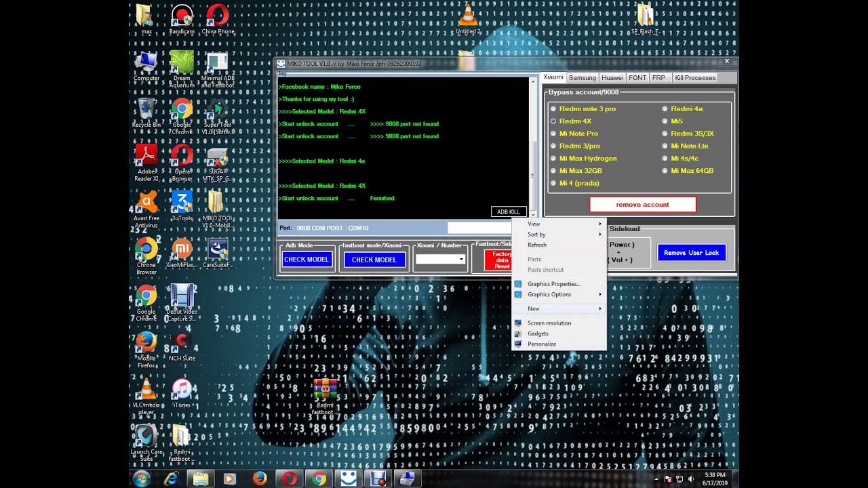Image resolution: width=868 pixels, height=488 pixels.
Task: Launch the XiaoMiFlash desktop shortcut
Action: coord(182,253)
